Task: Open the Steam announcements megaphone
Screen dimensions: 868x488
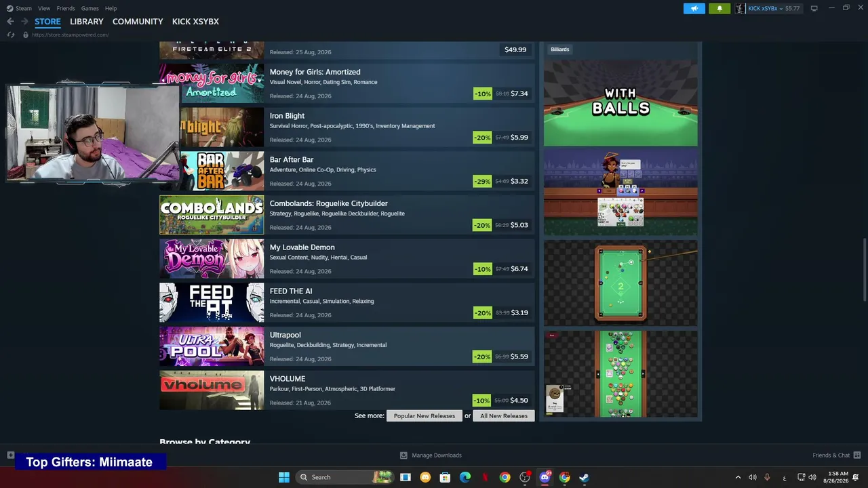Action: [694, 8]
